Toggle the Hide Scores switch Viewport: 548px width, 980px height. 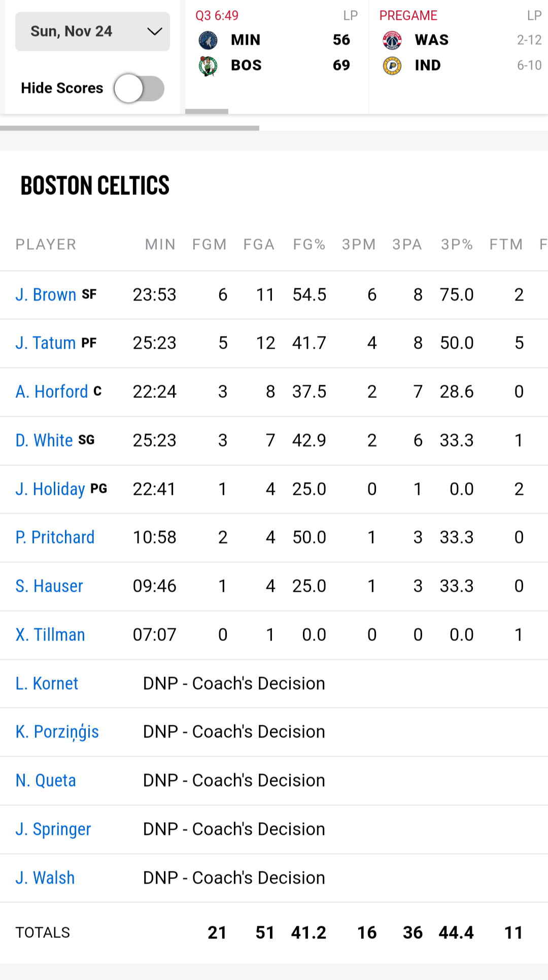[x=139, y=88]
